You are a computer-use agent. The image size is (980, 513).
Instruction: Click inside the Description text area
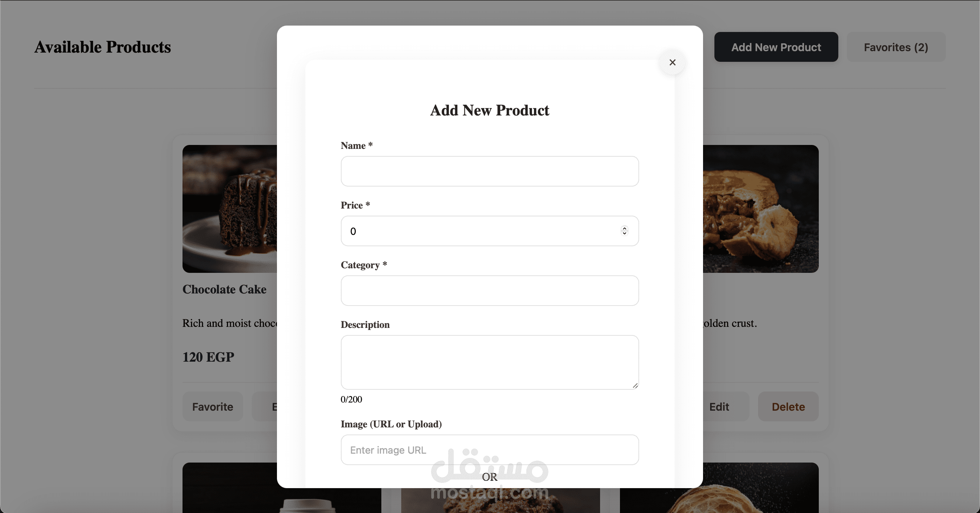490,362
